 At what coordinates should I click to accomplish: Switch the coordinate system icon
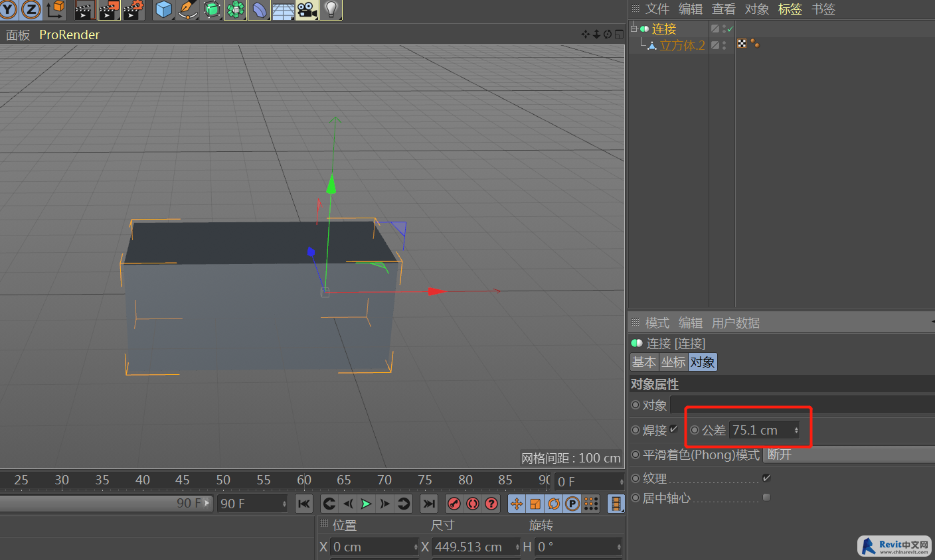pos(56,9)
